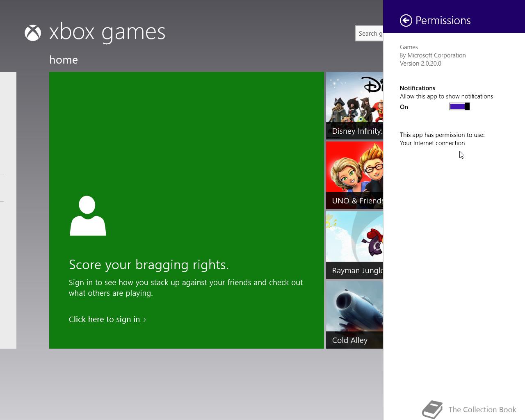Open the Disney Infinity game tile
The height and width of the screenshot is (420, 525).
pos(354,105)
